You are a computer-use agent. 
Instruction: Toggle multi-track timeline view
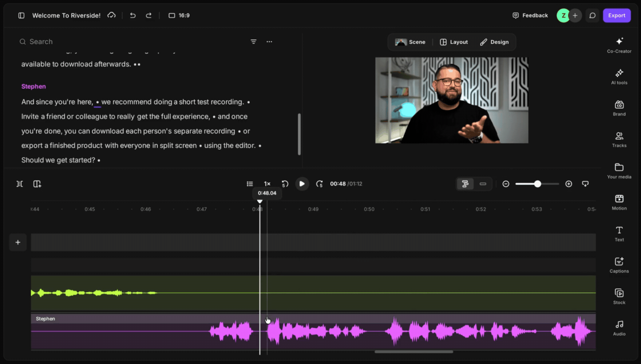[465, 184]
